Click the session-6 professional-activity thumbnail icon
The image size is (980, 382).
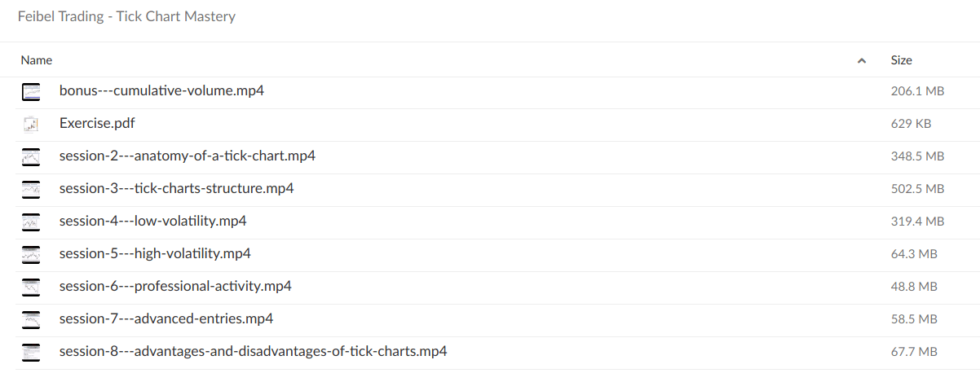pos(31,287)
